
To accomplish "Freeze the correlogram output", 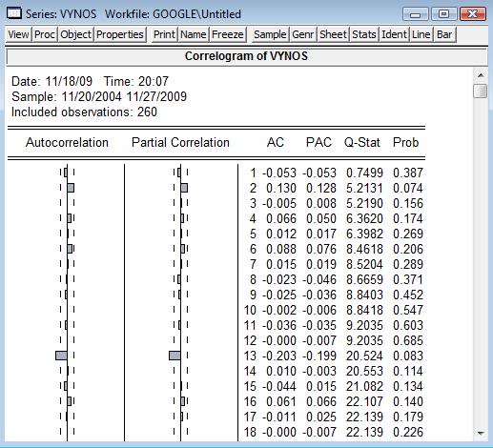I will 228,34.
